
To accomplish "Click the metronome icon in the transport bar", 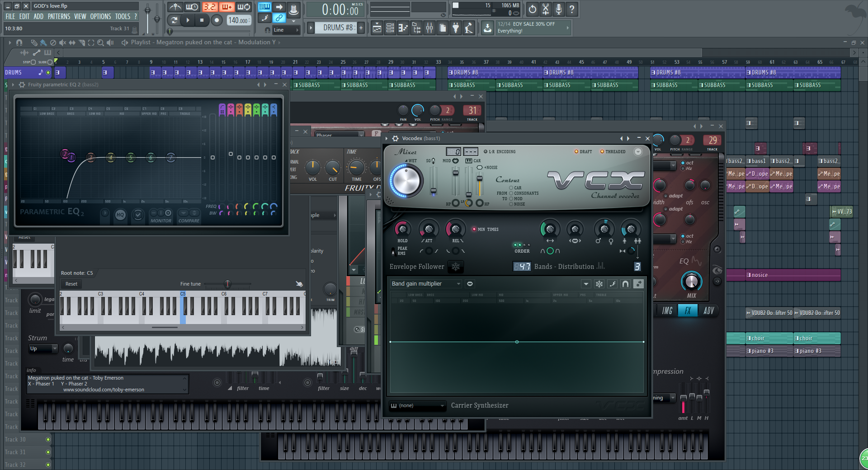I will [x=175, y=7].
